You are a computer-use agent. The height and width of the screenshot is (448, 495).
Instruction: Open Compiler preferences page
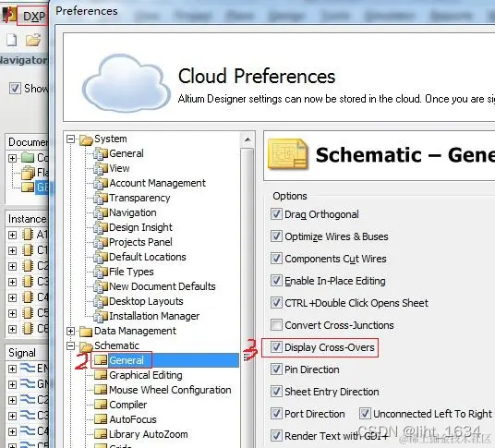(x=127, y=405)
